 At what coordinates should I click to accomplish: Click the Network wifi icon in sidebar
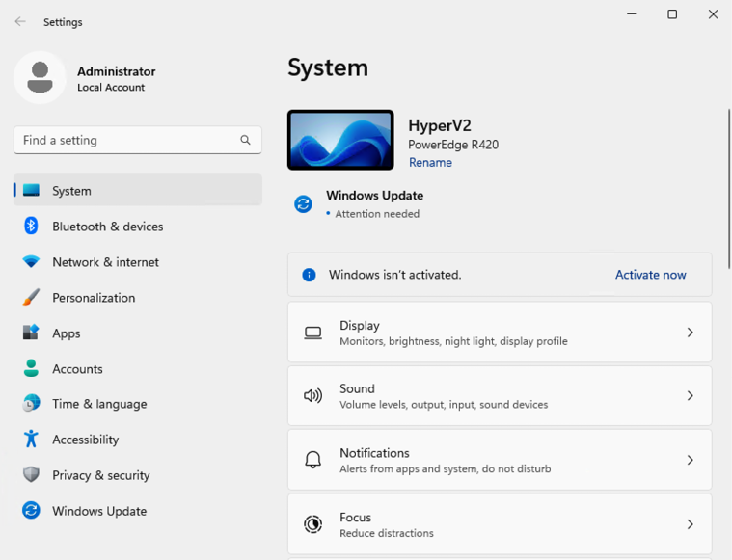click(31, 261)
